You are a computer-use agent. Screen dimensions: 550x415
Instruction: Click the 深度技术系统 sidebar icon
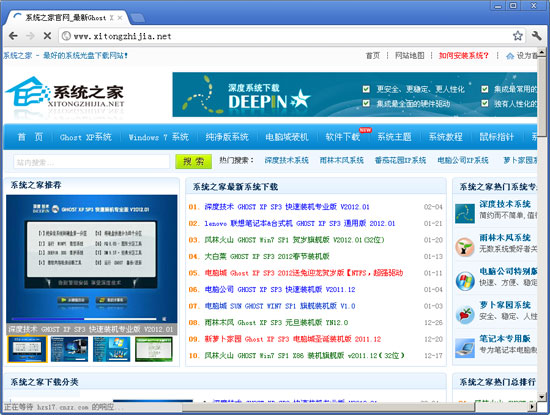[465, 214]
